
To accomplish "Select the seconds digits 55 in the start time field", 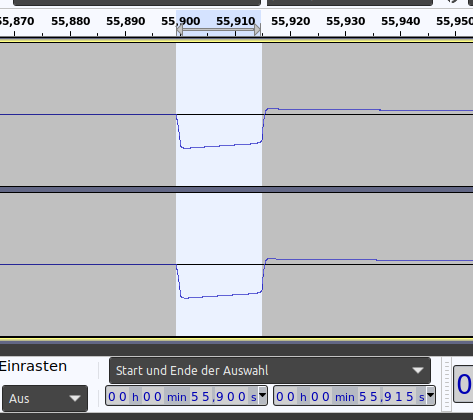I will coord(200,397).
